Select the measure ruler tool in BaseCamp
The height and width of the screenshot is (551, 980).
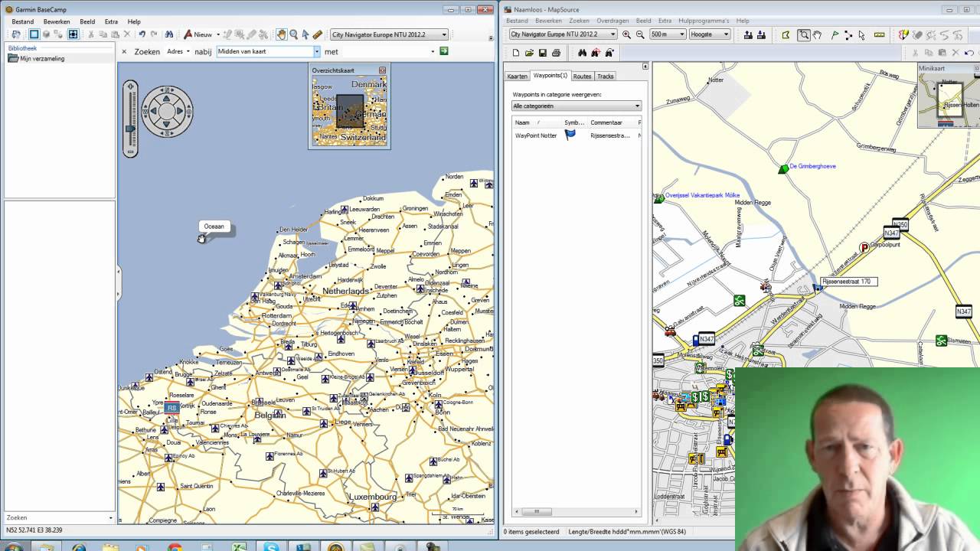tap(318, 34)
